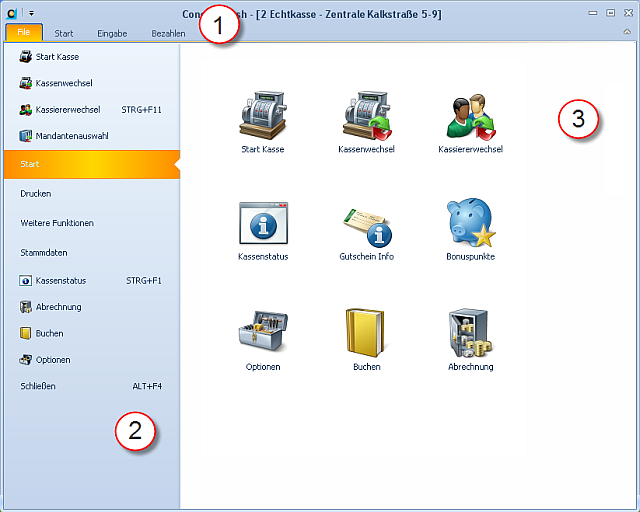640x512 pixels.
Task: Expand the Drucken submenu in sidebar
Action: 36,193
